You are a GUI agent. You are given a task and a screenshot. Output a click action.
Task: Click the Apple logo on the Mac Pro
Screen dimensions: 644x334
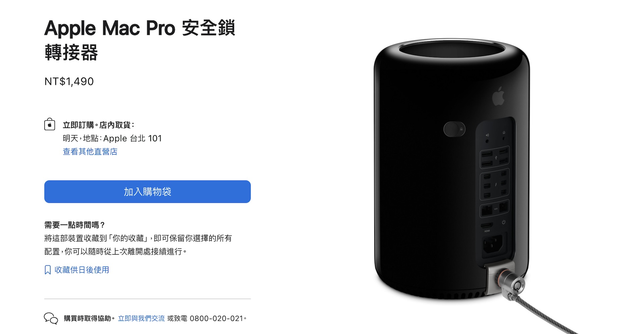[x=498, y=96]
